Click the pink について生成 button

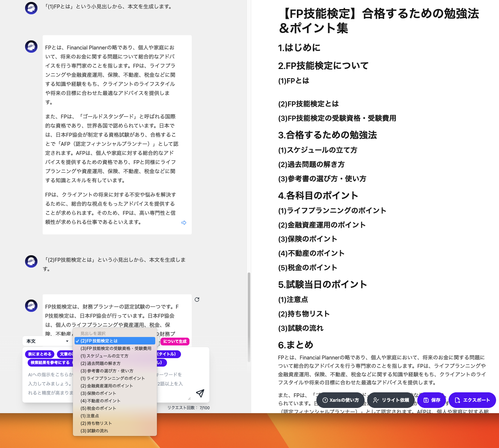(x=175, y=341)
